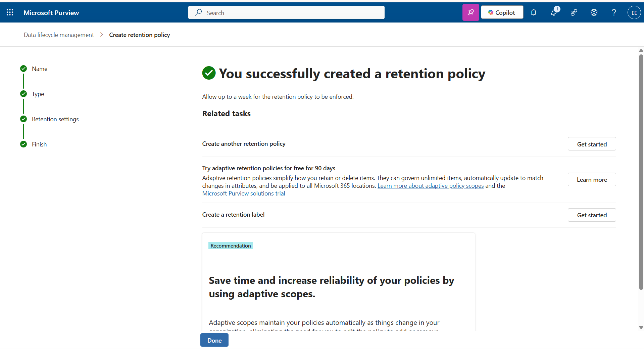This screenshot has width=644, height=349.
Task: Open Copilot in Microsoft Purview
Action: pyautogui.click(x=502, y=12)
